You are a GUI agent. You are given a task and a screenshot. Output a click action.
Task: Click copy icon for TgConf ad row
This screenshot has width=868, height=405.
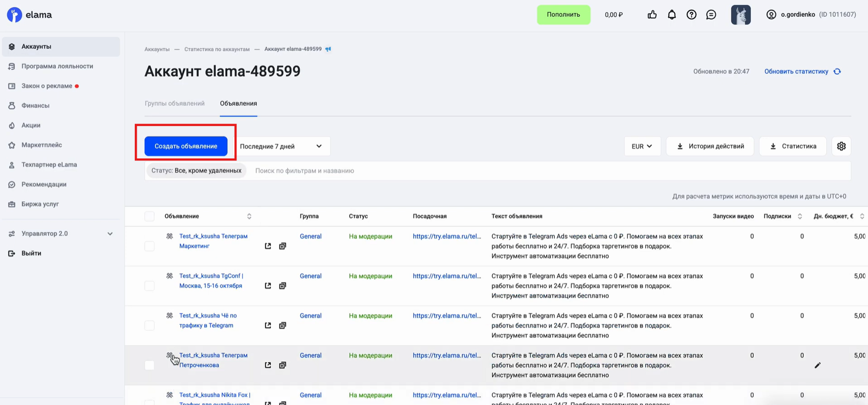[282, 286]
